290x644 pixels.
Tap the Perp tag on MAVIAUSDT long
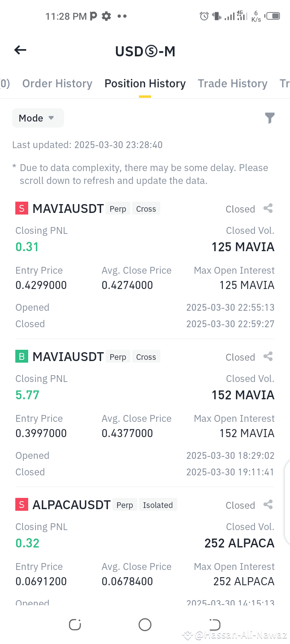point(118,357)
